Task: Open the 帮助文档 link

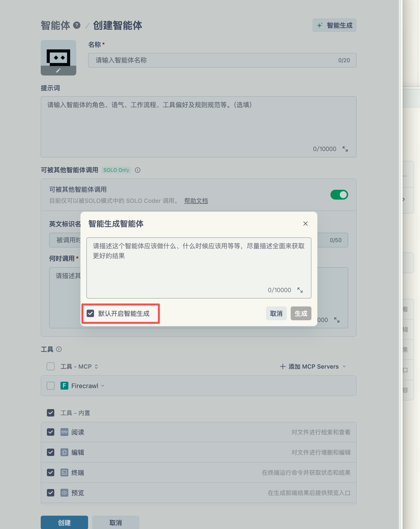Action: tap(196, 201)
